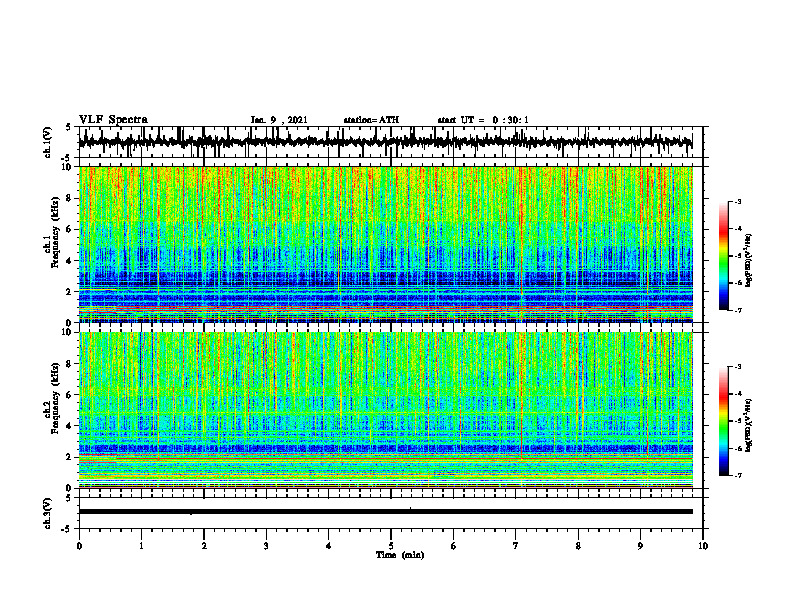The width and height of the screenshot is (792, 612).
Task: Click the "-7" label on ch.2 color bar
Action: [737, 475]
